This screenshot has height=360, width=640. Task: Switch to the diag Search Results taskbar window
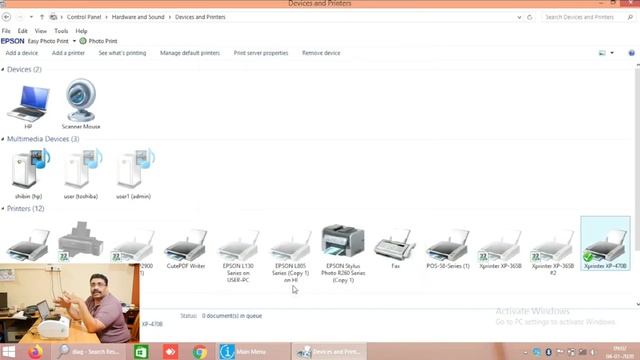click(x=89, y=351)
